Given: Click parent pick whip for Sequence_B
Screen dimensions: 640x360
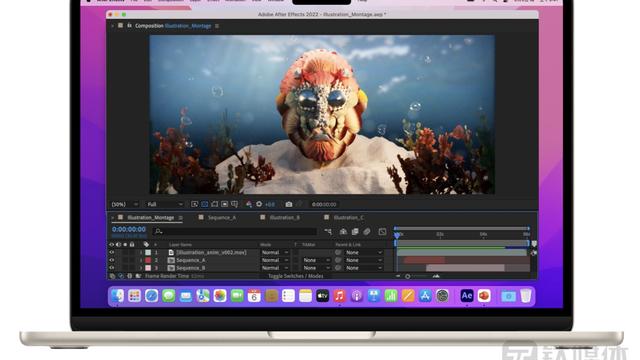Looking at the screenshot, I should pos(338,268).
